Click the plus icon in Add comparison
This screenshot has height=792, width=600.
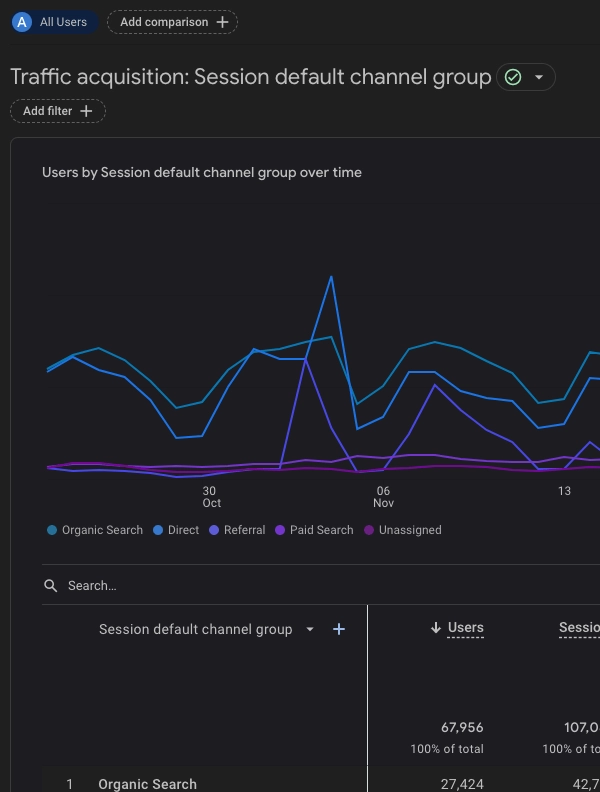click(x=222, y=22)
